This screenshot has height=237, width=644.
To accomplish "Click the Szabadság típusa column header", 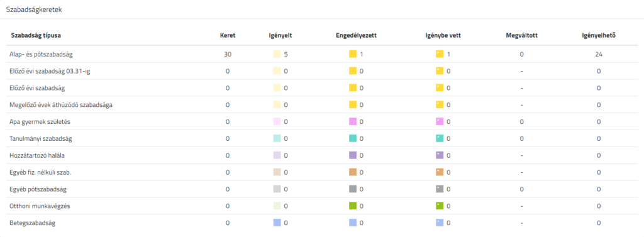I will 36,35.
